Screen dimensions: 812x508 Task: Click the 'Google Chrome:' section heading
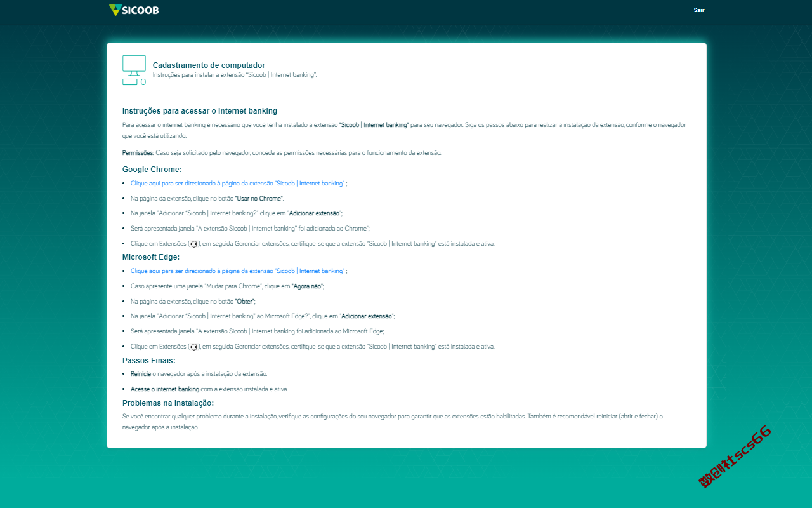(x=152, y=170)
